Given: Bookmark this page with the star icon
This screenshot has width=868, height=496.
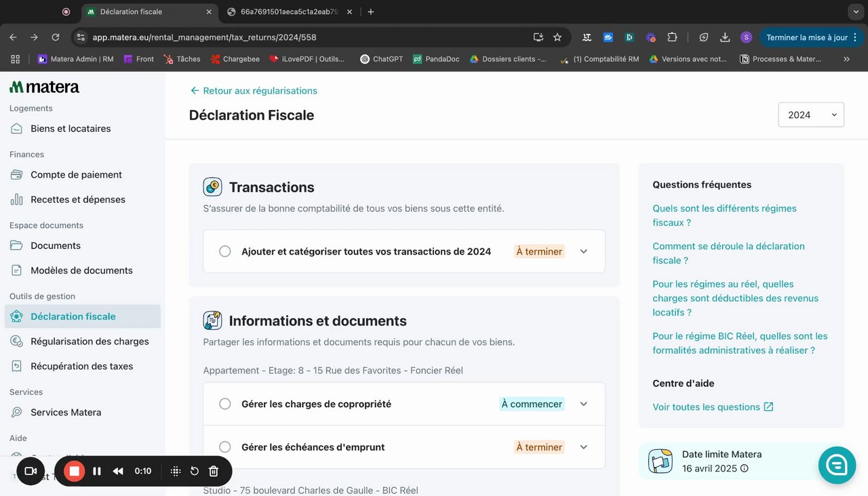Looking at the screenshot, I should [x=557, y=37].
